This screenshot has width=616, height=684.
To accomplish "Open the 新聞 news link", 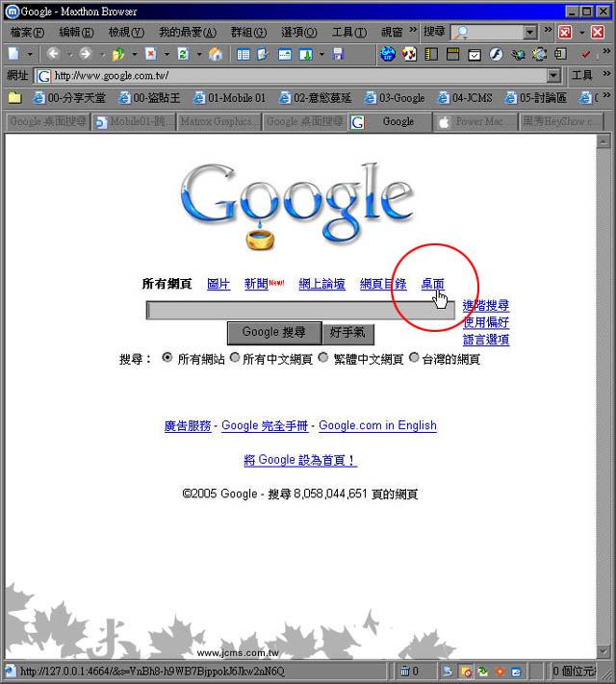I will pos(256,284).
